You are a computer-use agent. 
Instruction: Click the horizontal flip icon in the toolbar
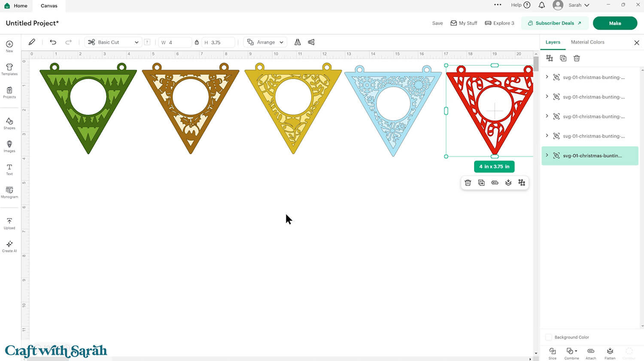tap(298, 42)
